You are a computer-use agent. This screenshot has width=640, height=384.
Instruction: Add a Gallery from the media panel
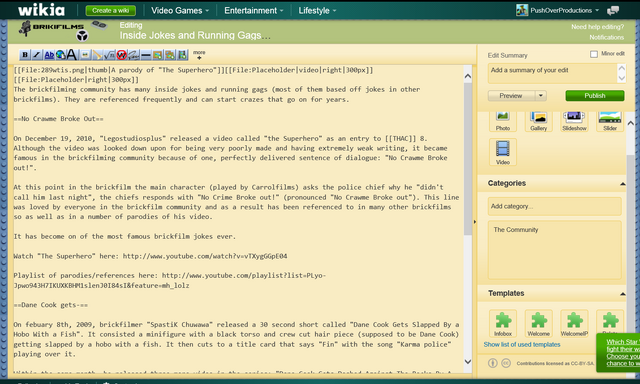tap(538, 121)
